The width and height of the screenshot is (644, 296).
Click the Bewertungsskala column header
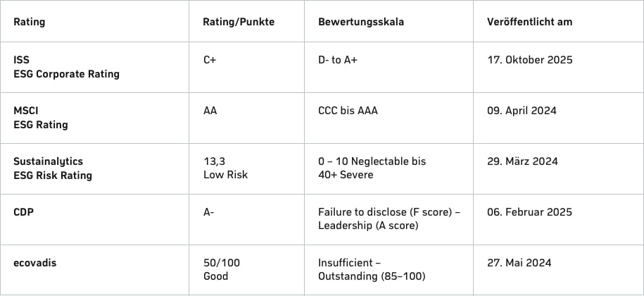click(361, 22)
